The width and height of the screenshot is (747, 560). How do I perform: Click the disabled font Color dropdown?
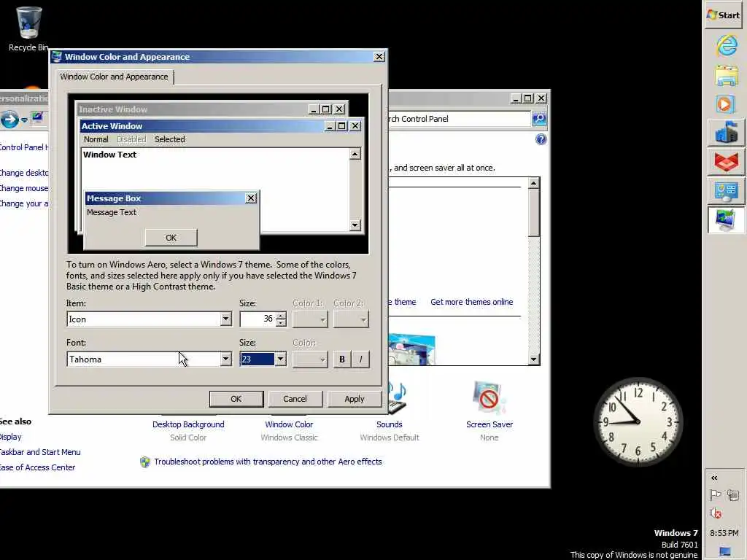tap(310, 359)
